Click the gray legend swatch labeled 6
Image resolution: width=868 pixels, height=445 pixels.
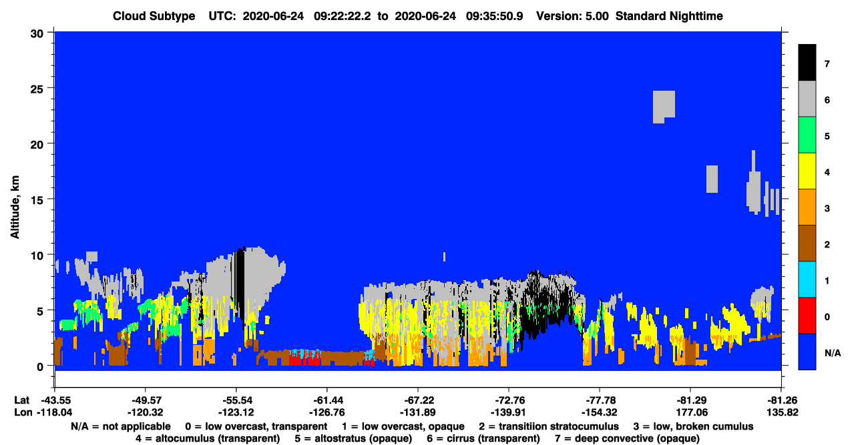click(x=807, y=99)
